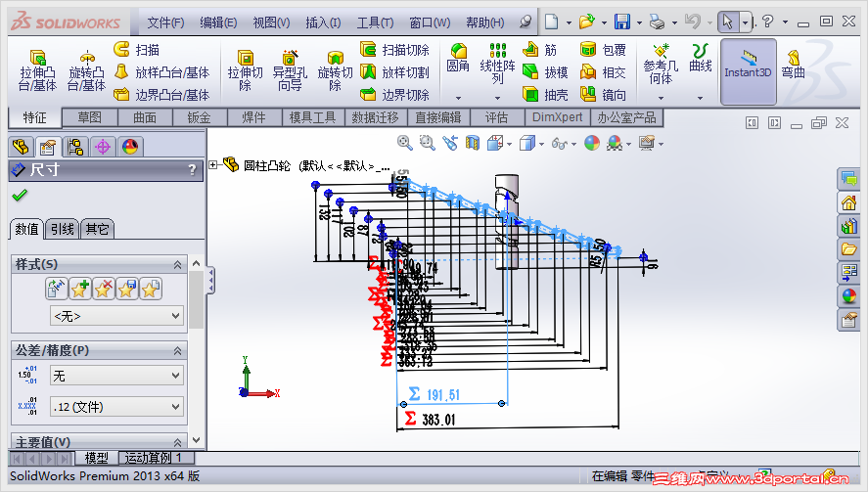Click the Save icon in the top toolbar
868x492 pixels.
pos(622,22)
